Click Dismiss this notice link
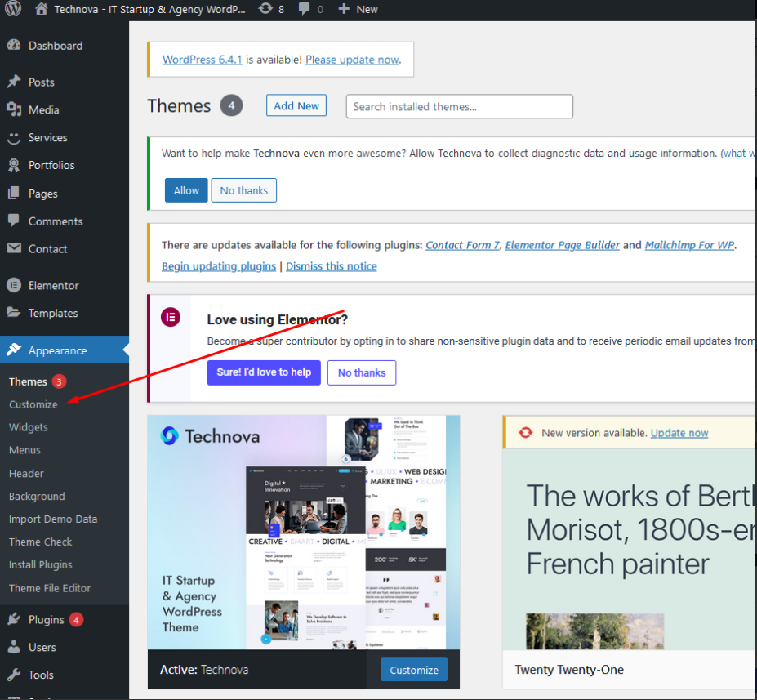 (x=332, y=266)
